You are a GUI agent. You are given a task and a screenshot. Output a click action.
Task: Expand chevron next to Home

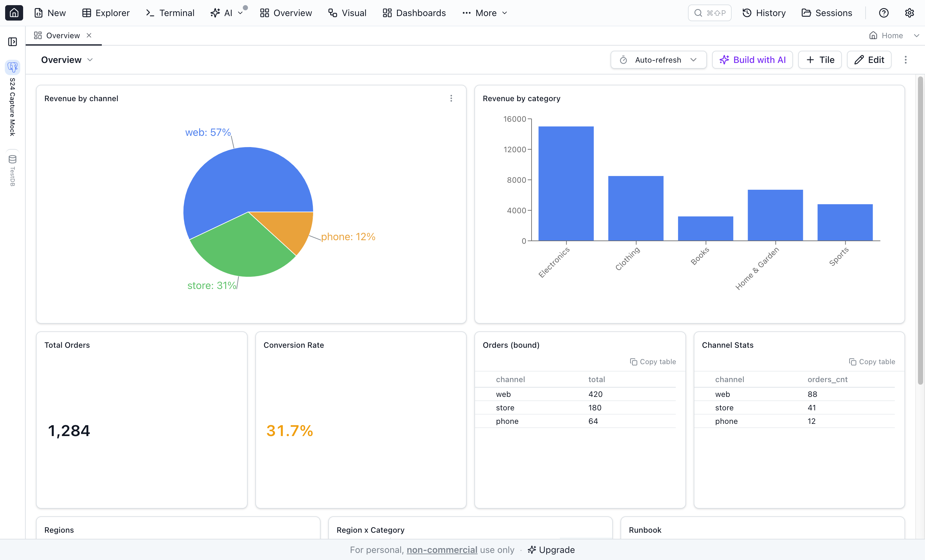click(916, 35)
